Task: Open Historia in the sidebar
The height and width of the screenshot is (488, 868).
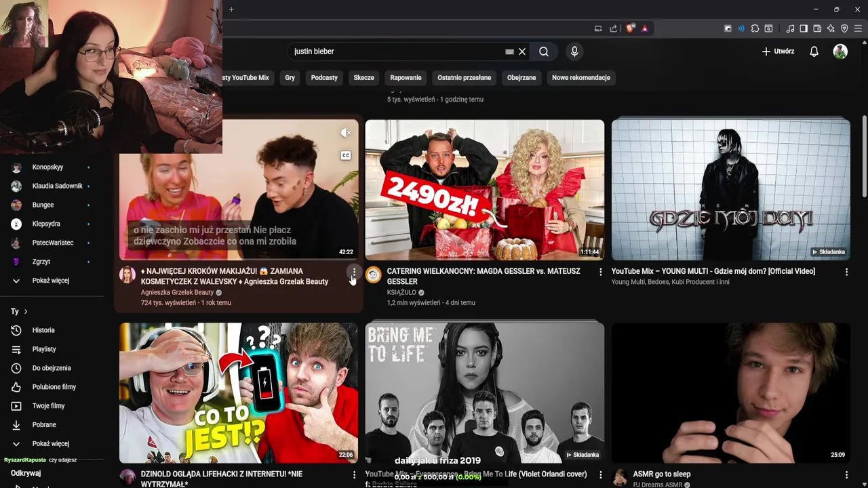Action: 43,330
